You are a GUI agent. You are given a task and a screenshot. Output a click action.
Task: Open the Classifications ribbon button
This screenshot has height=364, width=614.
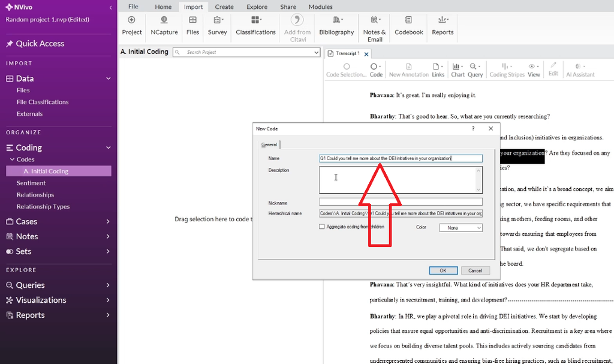click(x=255, y=26)
